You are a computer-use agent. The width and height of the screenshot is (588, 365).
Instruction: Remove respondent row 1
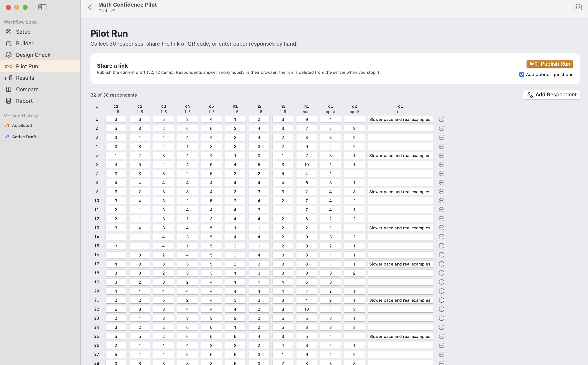coord(441,119)
